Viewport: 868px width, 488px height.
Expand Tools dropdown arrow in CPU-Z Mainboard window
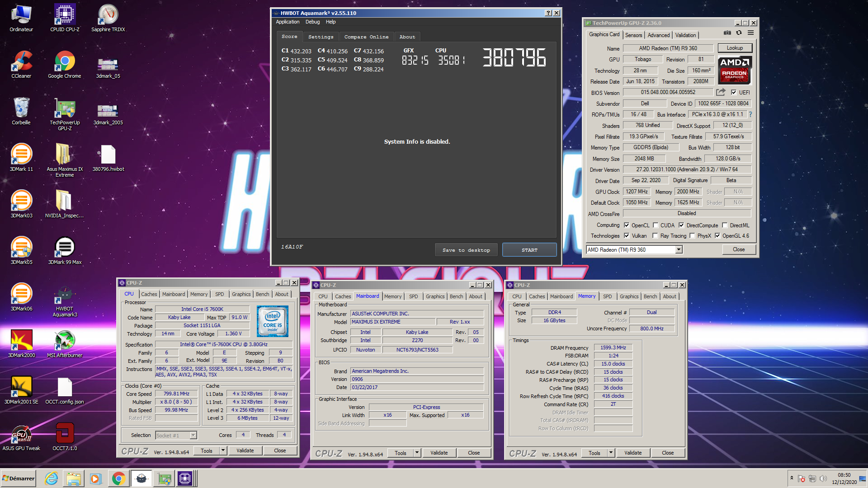click(417, 453)
